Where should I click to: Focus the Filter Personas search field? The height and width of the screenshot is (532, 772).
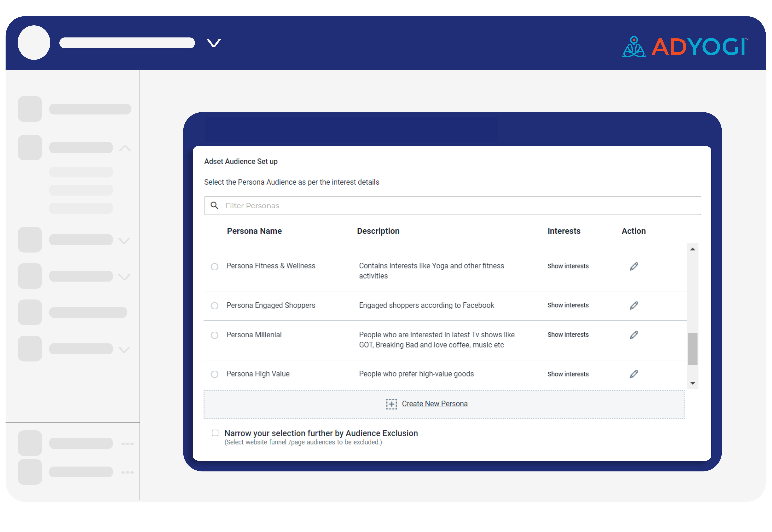452,205
